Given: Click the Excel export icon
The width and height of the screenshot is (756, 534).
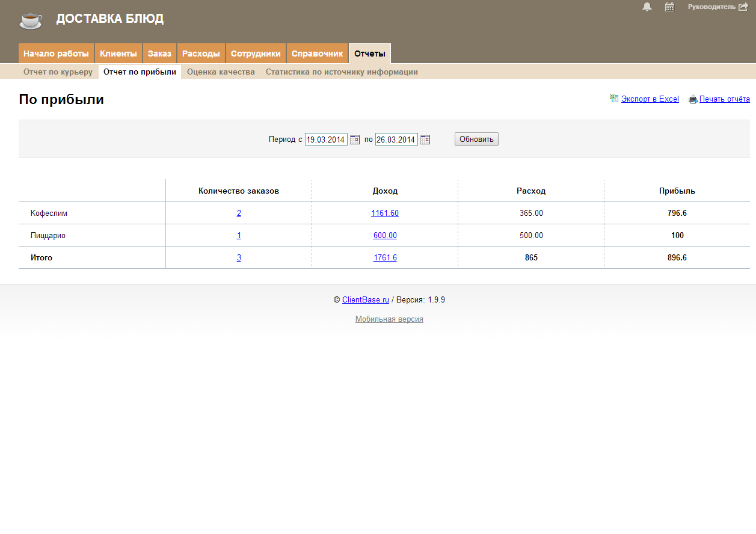Looking at the screenshot, I should (614, 99).
